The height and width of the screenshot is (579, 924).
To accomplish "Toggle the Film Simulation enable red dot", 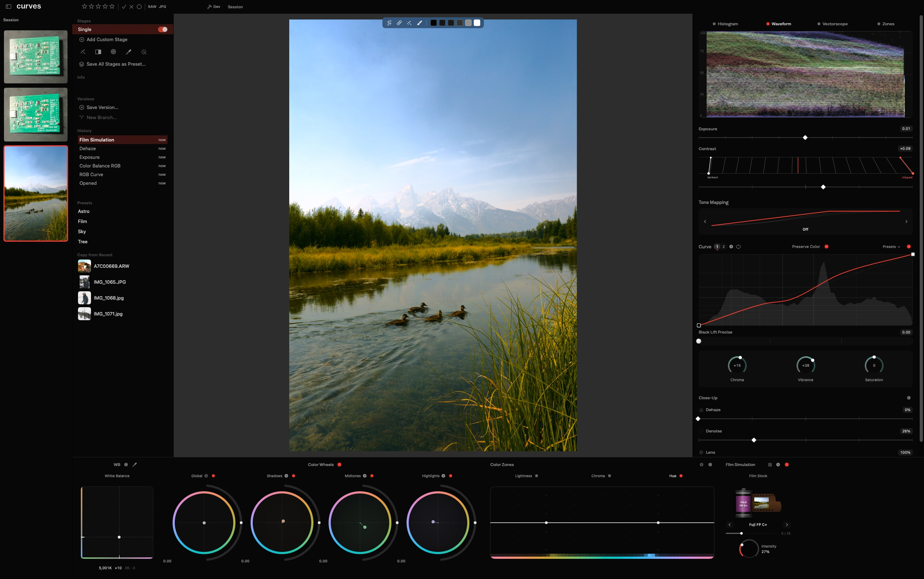I will (786, 465).
